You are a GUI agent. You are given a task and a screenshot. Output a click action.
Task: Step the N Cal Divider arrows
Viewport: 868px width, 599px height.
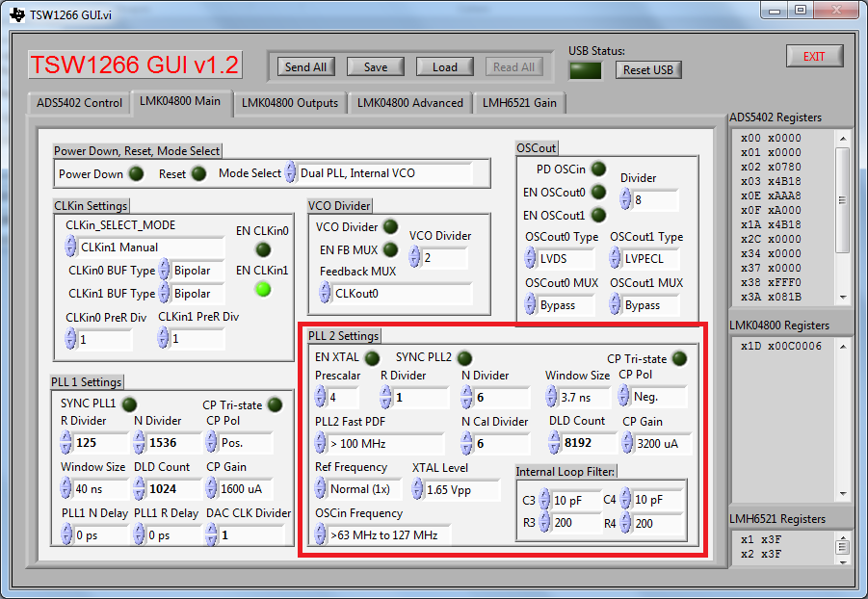tap(467, 443)
